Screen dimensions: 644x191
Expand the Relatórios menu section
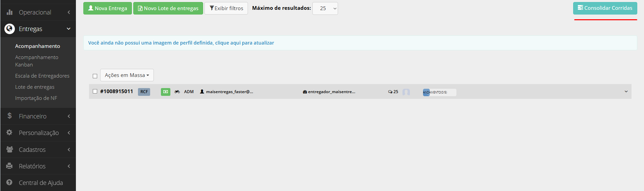38,166
